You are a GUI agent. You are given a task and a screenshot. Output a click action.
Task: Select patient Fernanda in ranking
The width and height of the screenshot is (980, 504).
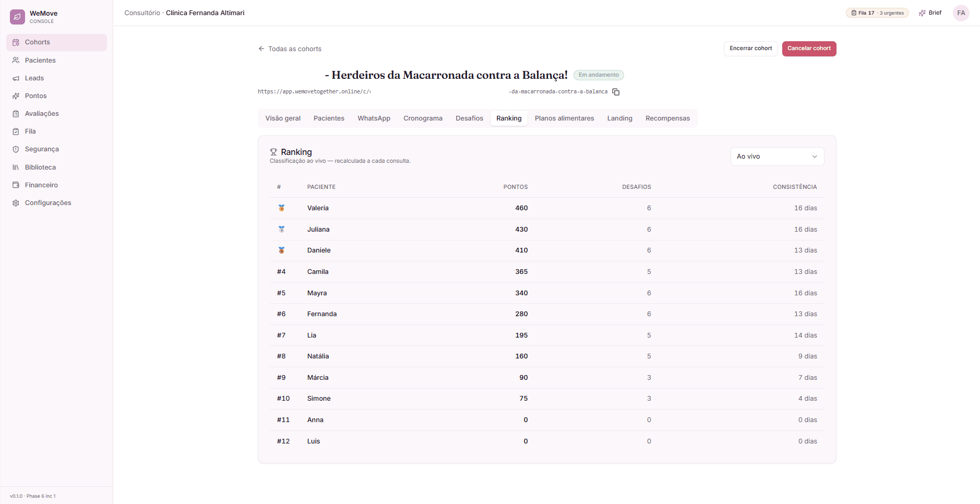pos(322,314)
